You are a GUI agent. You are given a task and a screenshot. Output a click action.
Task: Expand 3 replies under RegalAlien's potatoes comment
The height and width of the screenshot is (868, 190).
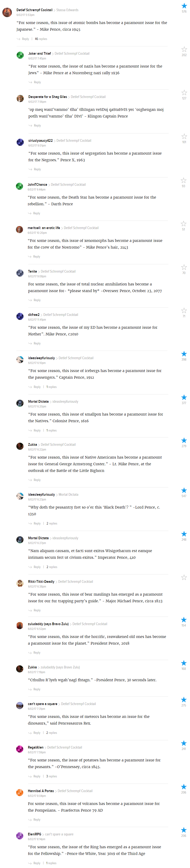tap(52, 776)
